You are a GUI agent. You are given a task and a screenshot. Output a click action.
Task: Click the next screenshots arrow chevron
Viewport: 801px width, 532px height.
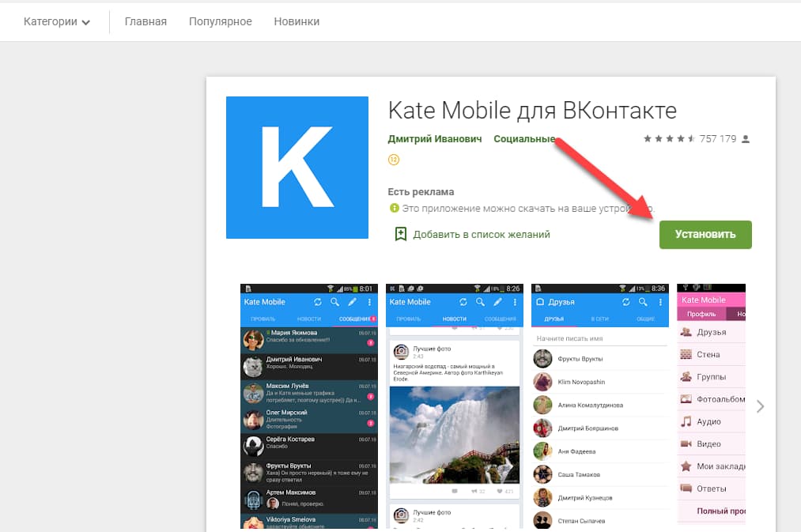(x=760, y=406)
